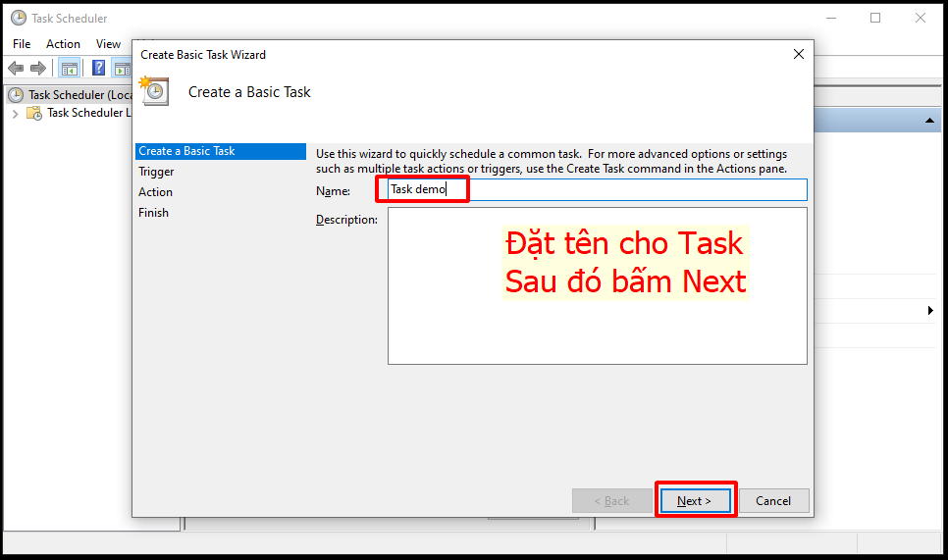Click the Cancel button in the wizard
Screen dimensions: 948x560
[x=773, y=500]
